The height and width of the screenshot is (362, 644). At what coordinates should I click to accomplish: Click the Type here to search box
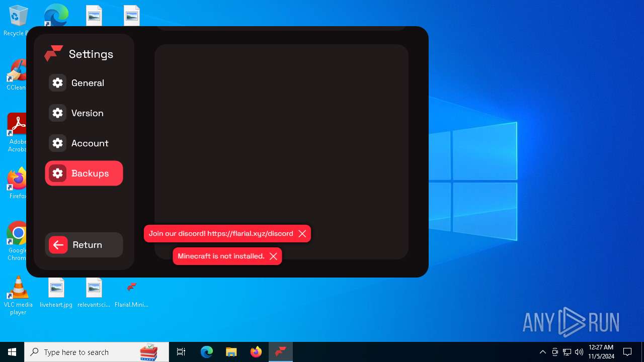(97, 352)
